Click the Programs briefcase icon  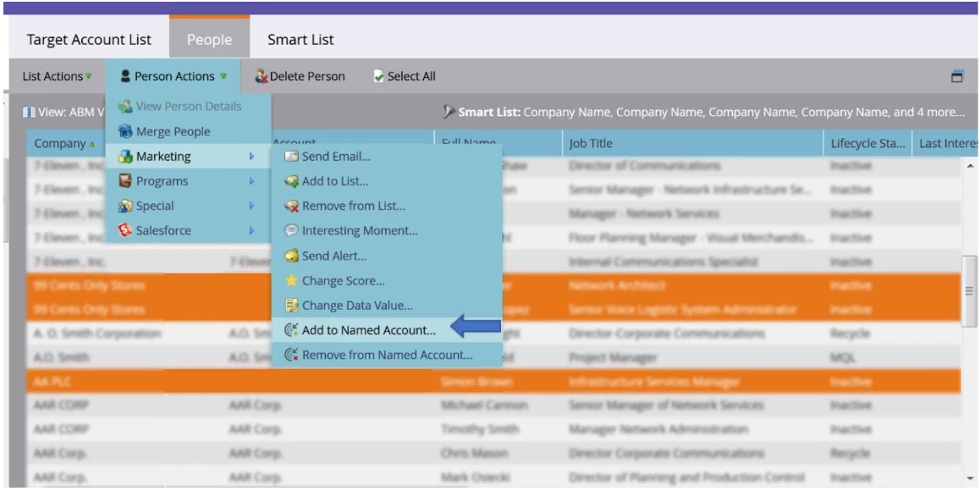click(x=125, y=181)
